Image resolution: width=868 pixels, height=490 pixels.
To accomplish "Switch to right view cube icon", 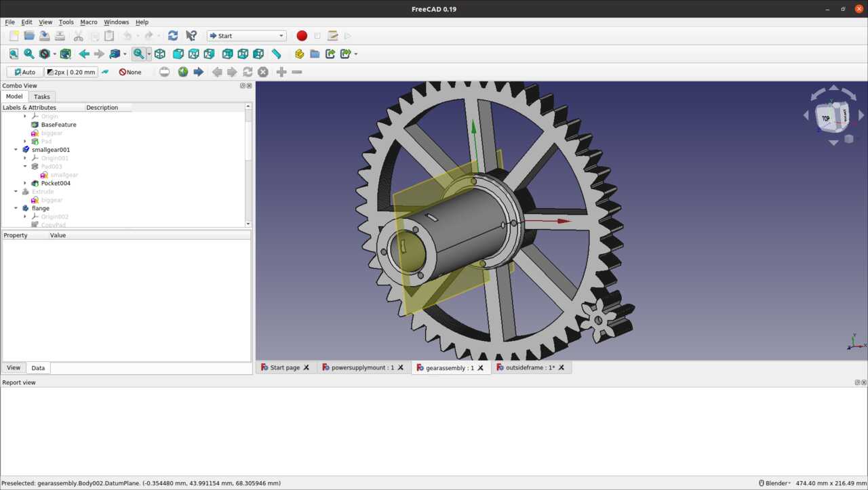I will tap(209, 54).
